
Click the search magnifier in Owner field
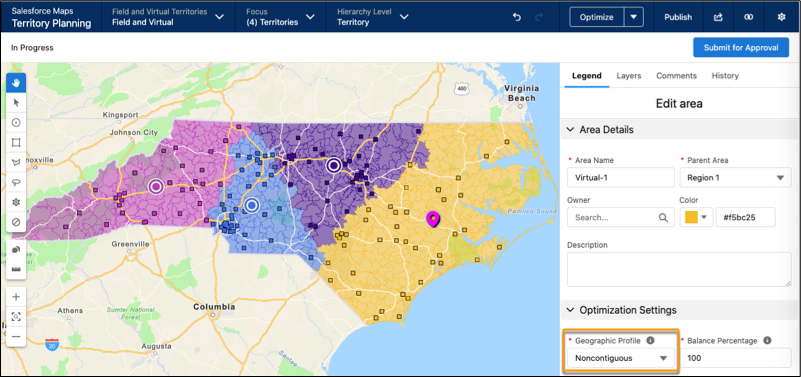click(x=663, y=218)
